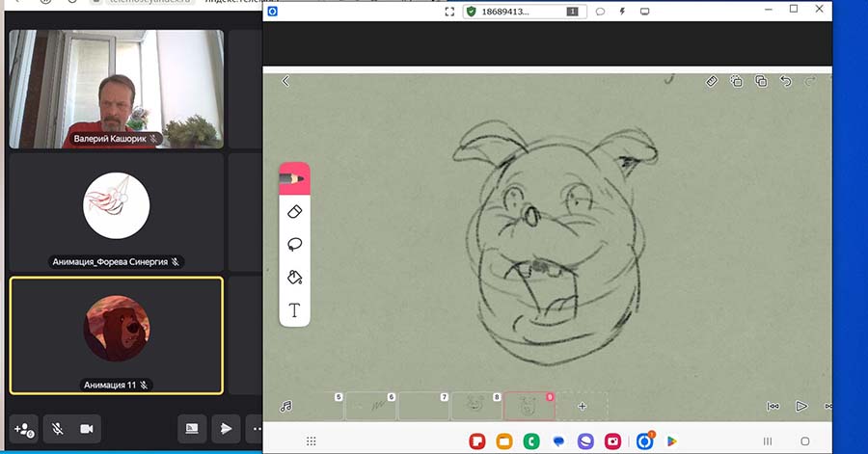Open the ruler tool in canvas toolbar

coord(712,81)
